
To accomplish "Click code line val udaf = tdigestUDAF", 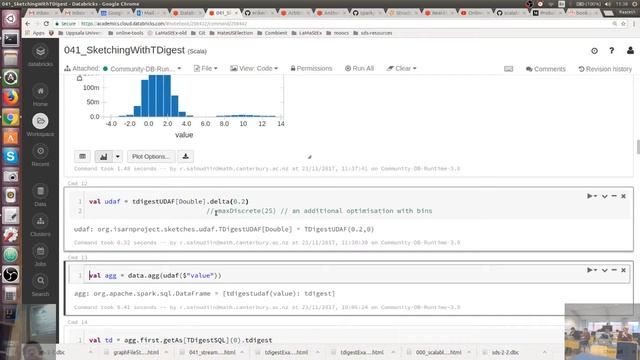I will tap(169, 202).
